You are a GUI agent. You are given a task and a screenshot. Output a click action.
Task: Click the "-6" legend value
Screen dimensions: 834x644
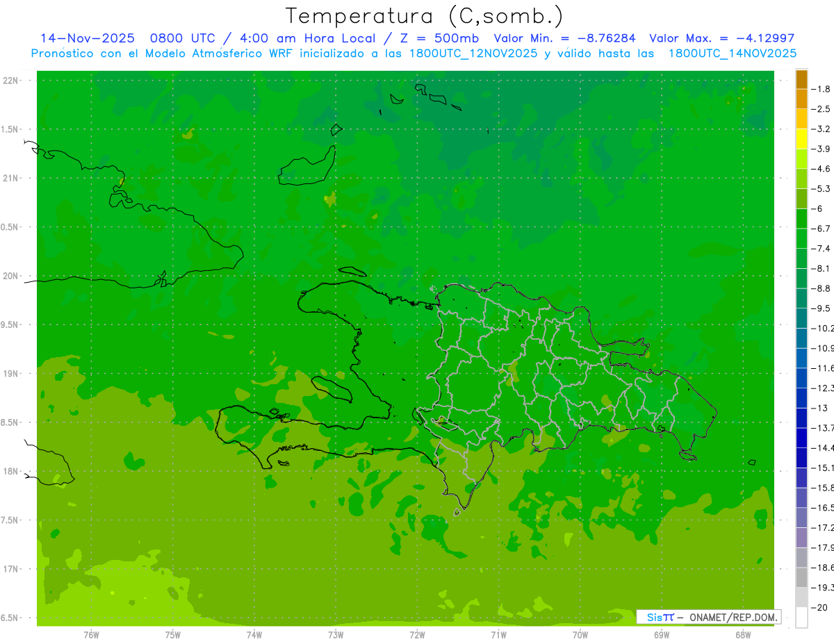tap(819, 208)
